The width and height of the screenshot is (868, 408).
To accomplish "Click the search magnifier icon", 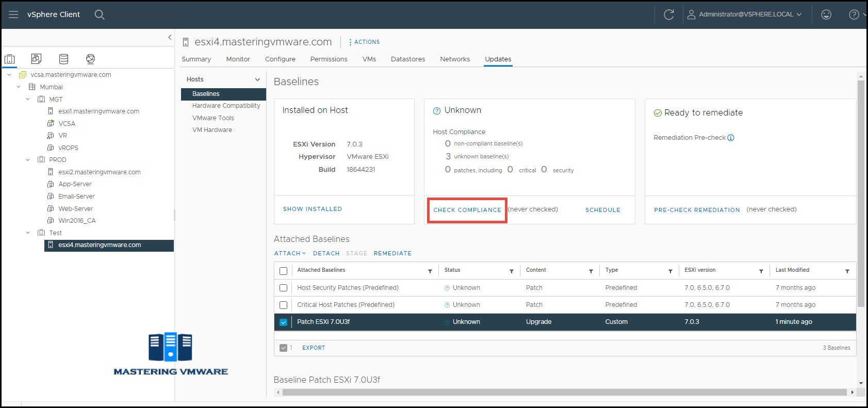I will (100, 14).
